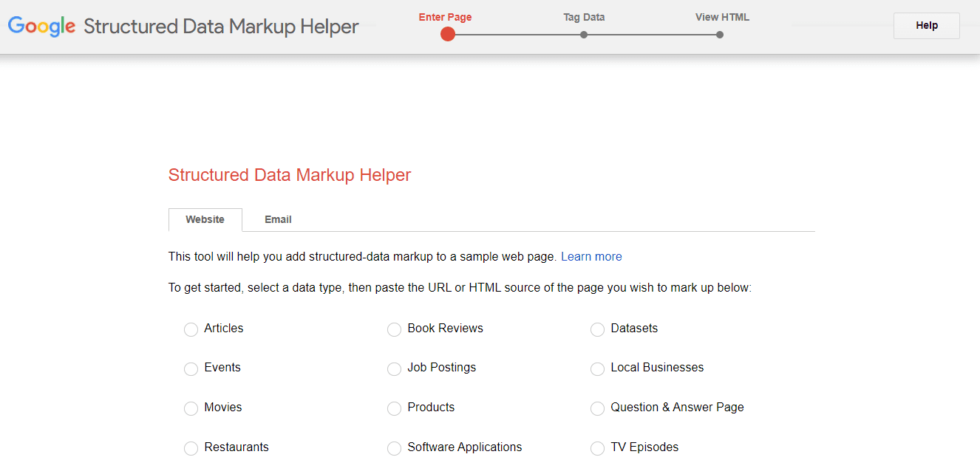Switch to the Email tab
Image resolution: width=980 pixels, height=474 pixels.
click(278, 219)
